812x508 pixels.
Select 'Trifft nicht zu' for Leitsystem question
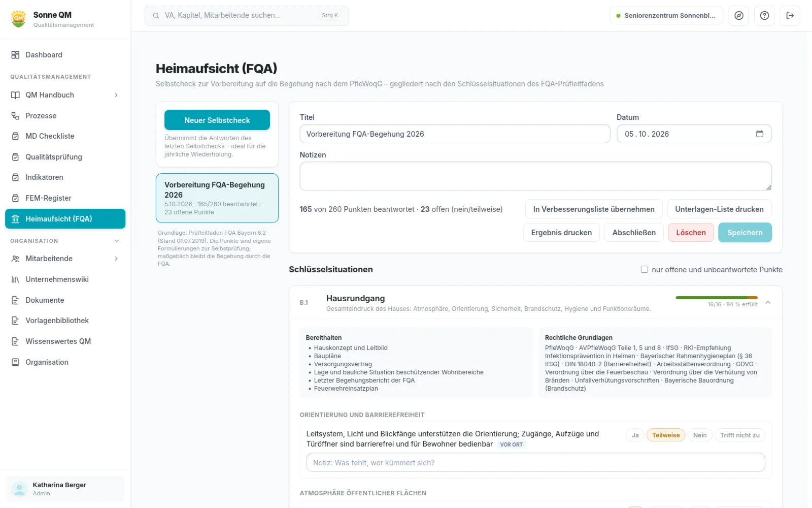740,435
